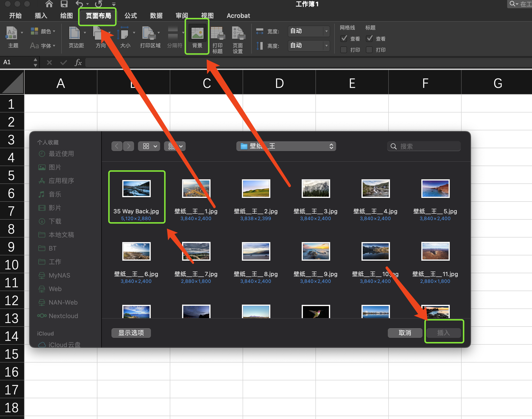
Task: Open the Print Titles (打印标题) icon
Action: point(217,34)
